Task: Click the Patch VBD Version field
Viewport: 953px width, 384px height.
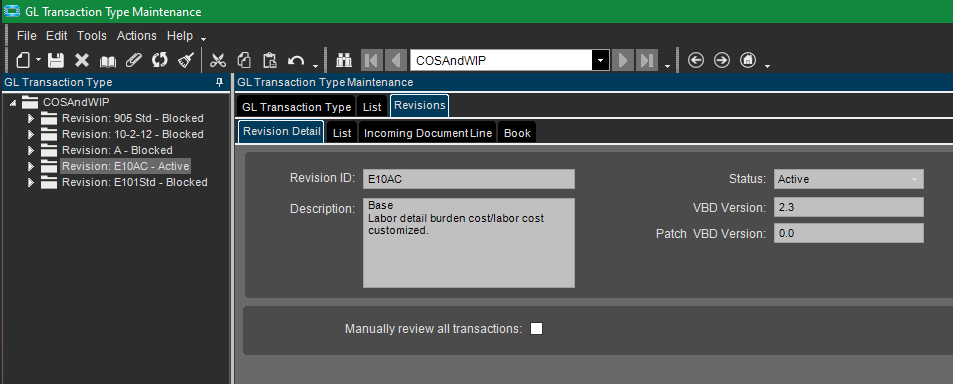Action: (848, 233)
